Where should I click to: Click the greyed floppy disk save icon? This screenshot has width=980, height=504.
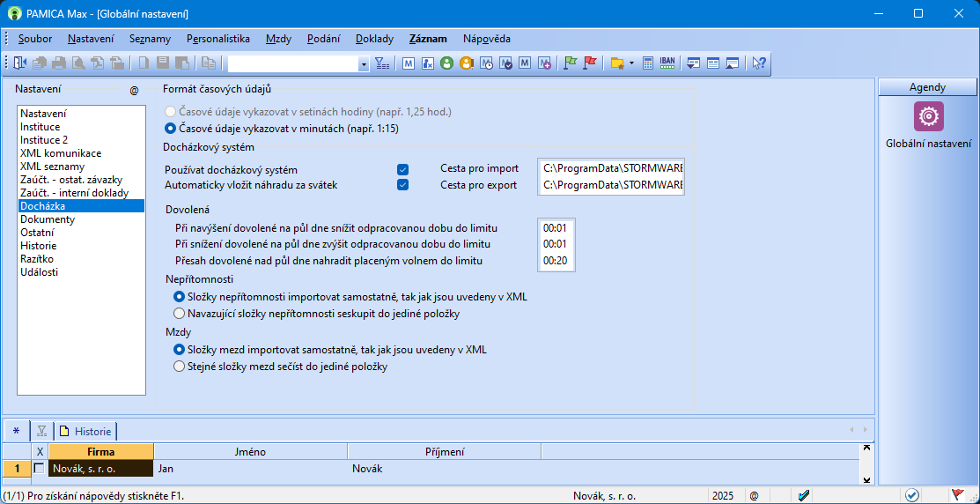coord(163,63)
